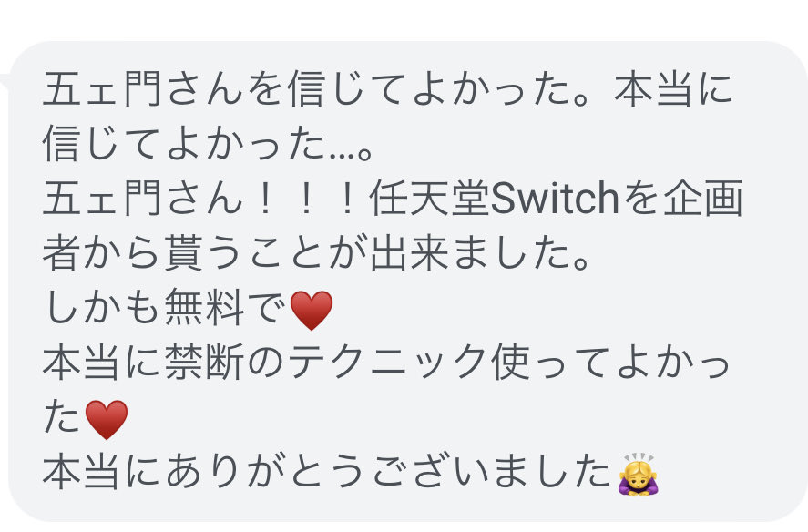This screenshot has height=532, width=808.
Task: Click 五ェ門さん before the exclamation marks
Action: (143, 199)
